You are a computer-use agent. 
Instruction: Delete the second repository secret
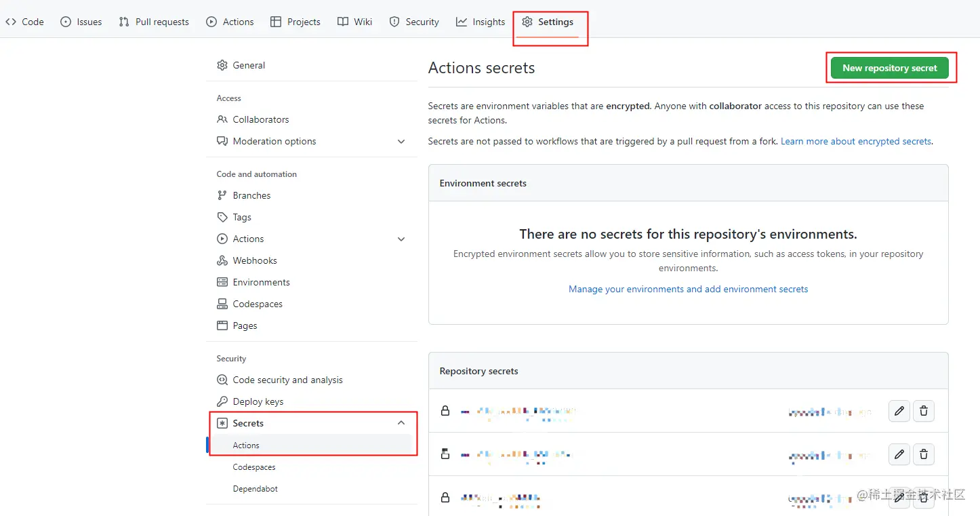click(x=923, y=454)
